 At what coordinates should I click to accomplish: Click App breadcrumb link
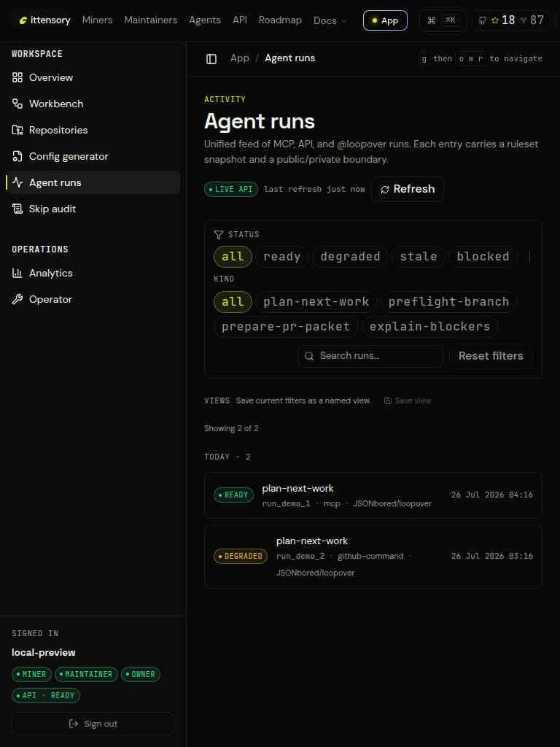pyautogui.click(x=239, y=58)
